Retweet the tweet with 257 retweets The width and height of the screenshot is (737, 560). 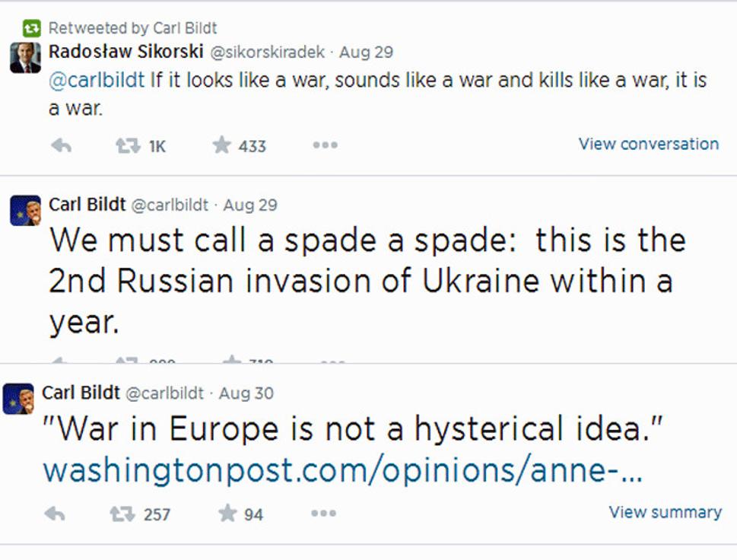(122, 514)
